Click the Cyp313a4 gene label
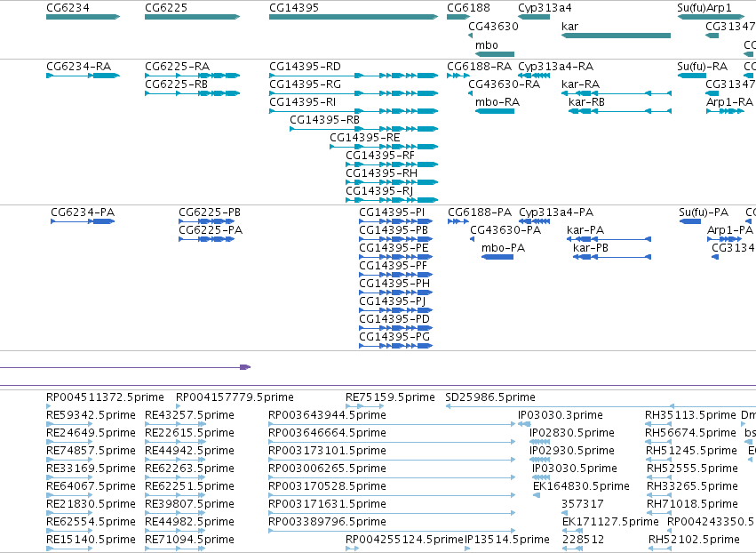Image resolution: width=756 pixels, height=553 pixels. [x=545, y=8]
